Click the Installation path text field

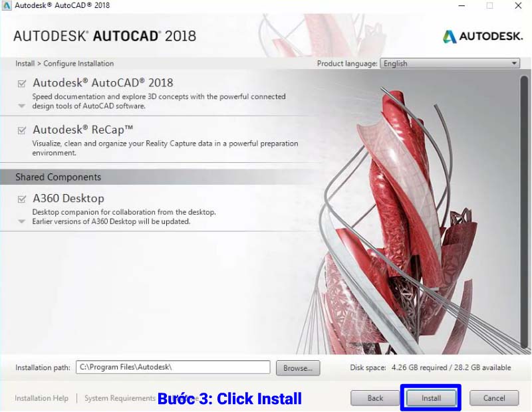[173, 367]
